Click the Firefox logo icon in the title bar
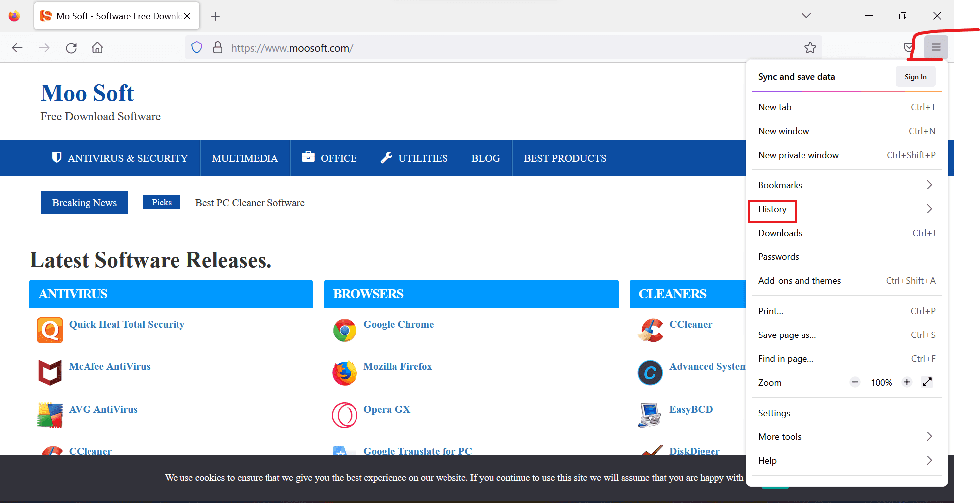Screen dimensions: 980x503 pyautogui.click(x=14, y=16)
